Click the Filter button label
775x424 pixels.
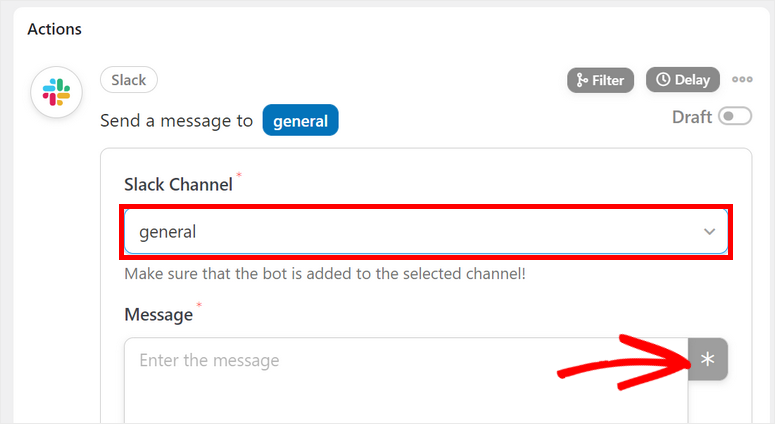pyautogui.click(x=608, y=80)
